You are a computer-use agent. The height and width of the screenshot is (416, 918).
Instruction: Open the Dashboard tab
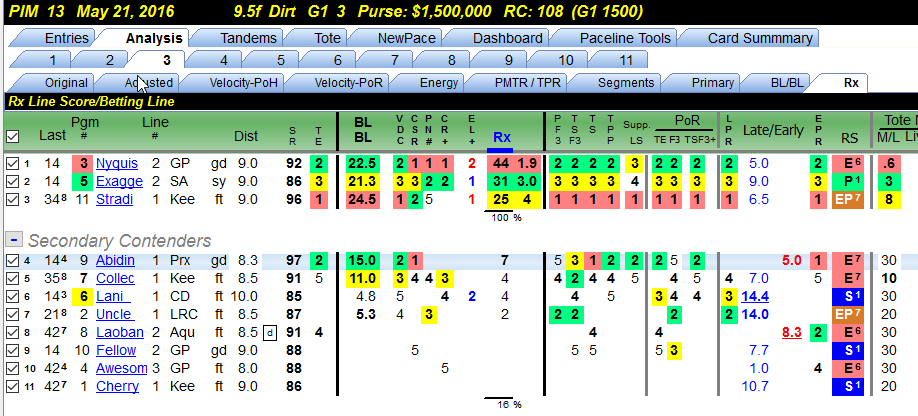point(507,39)
